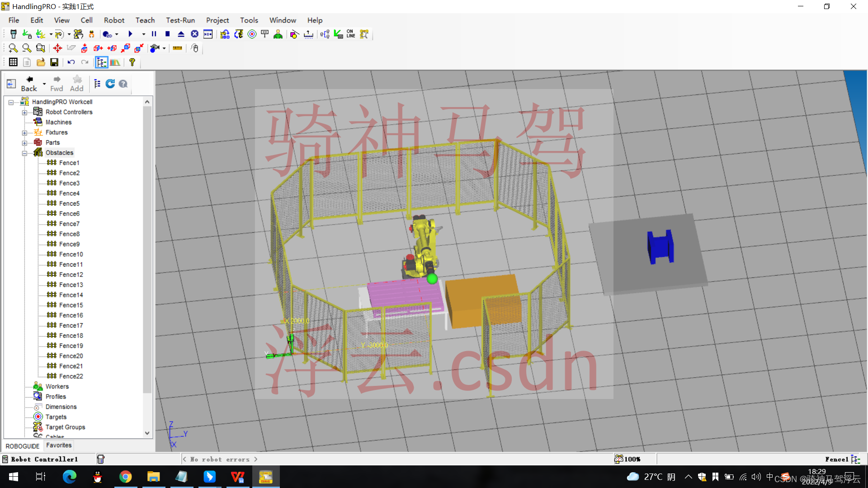Open the File menu
The image size is (868, 488).
14,20
